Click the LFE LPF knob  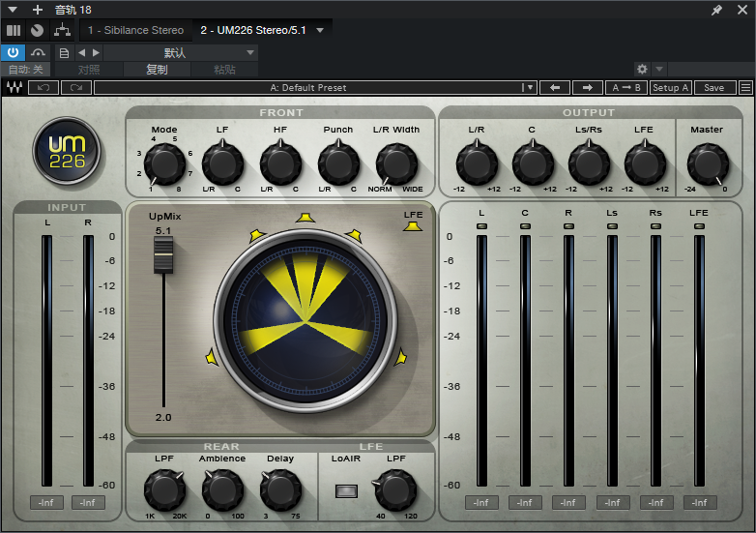pos(396,491)
